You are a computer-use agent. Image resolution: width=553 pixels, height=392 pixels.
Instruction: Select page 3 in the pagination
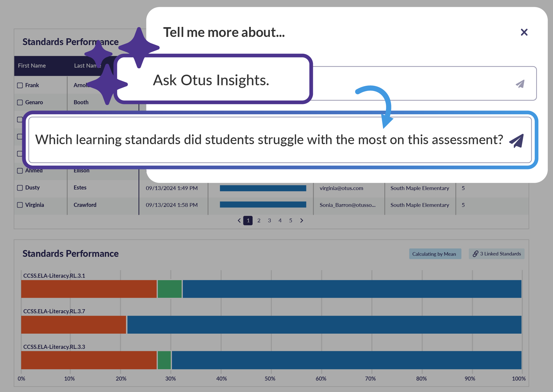(x=269, y=220)
